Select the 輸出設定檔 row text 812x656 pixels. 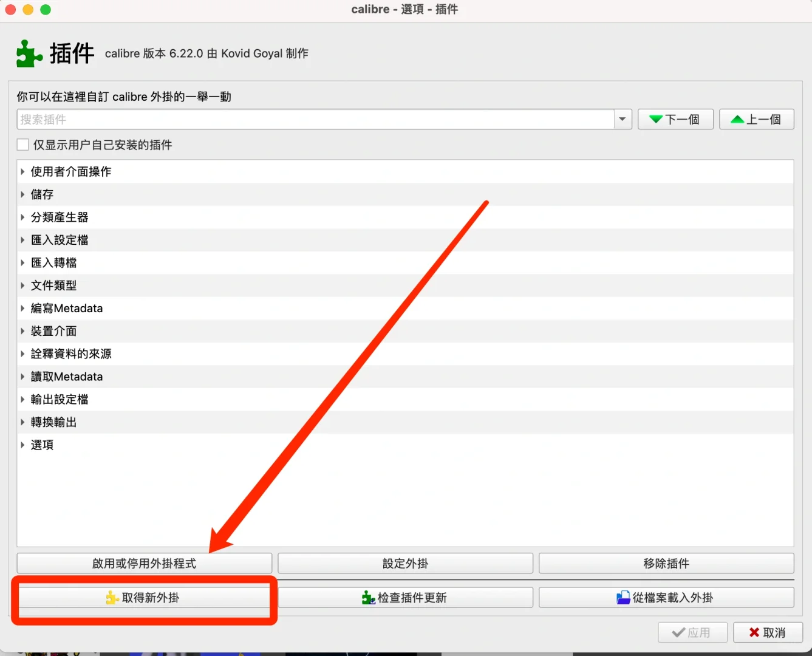click(x=60, y=399)
